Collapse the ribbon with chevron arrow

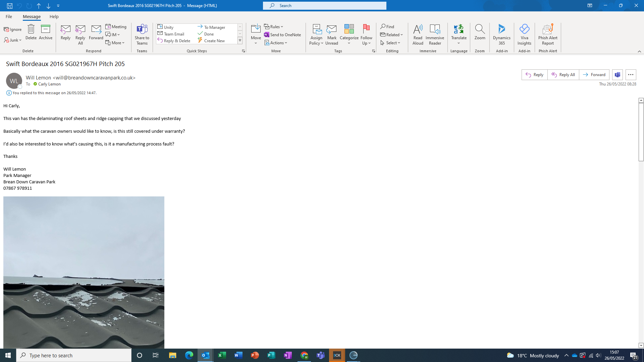(x=639, y=51)
